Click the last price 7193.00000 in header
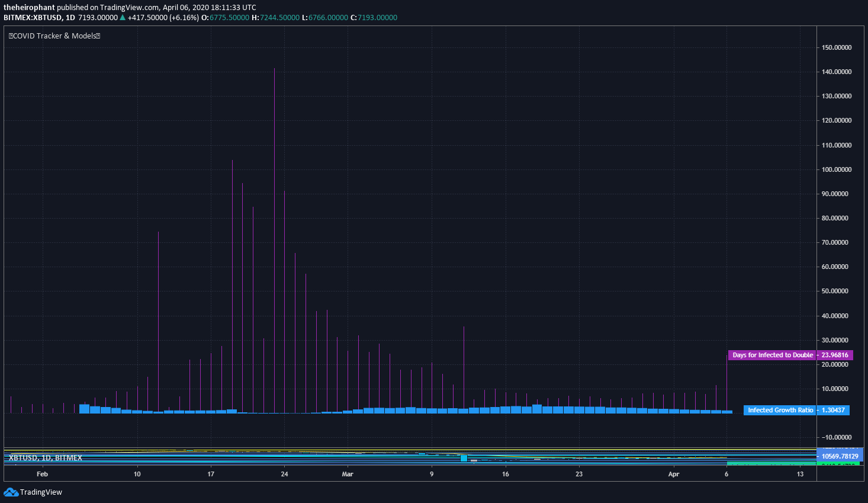868x503 pixels. click(x=98, y=17)
